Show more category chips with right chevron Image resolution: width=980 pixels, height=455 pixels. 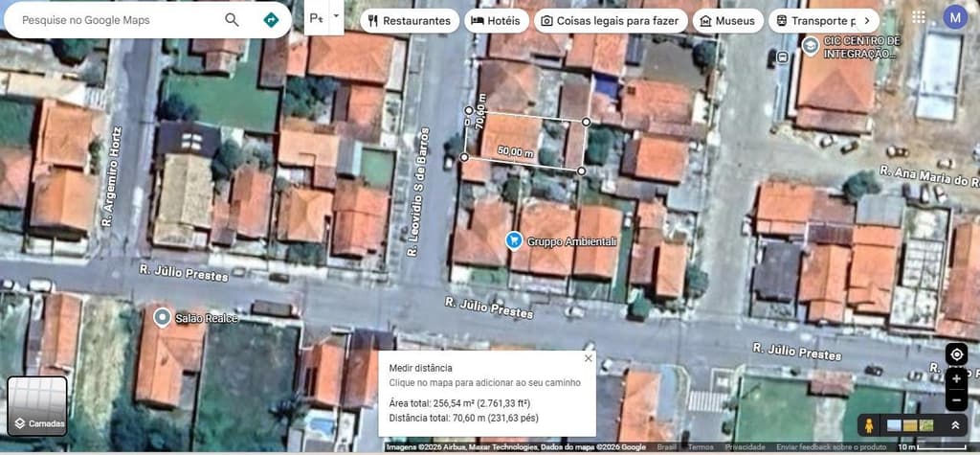coord(867,21)
